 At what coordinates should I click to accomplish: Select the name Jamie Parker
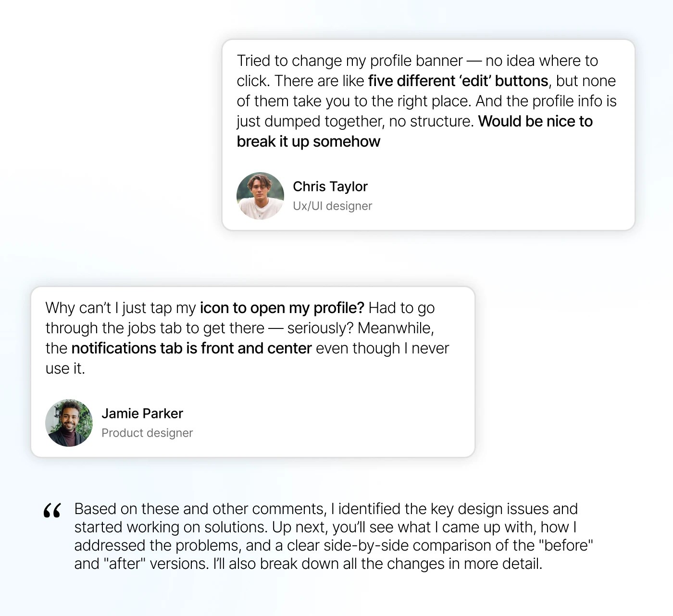tap(142, 414)
